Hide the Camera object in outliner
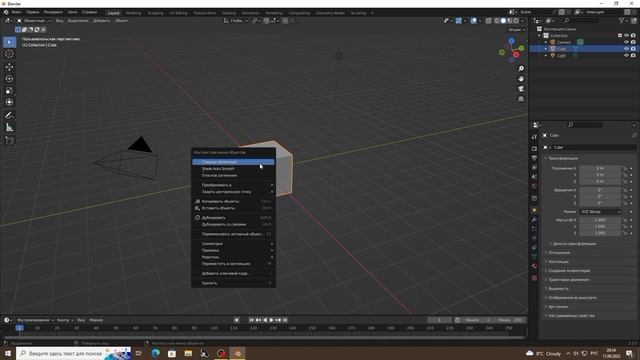 (626, 42)
